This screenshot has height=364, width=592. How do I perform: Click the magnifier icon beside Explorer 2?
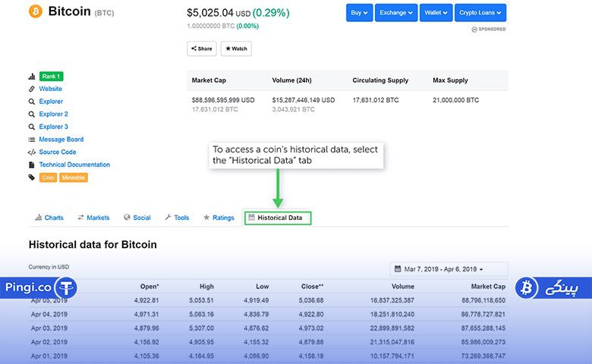[32, 115]
